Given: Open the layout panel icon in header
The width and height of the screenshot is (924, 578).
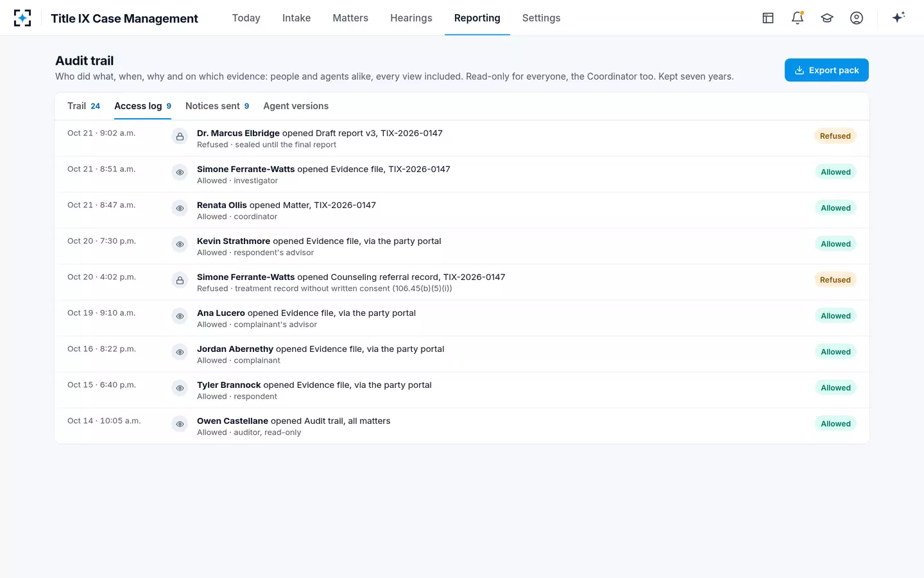Looking at the screenshot, I should coord(768,18).
